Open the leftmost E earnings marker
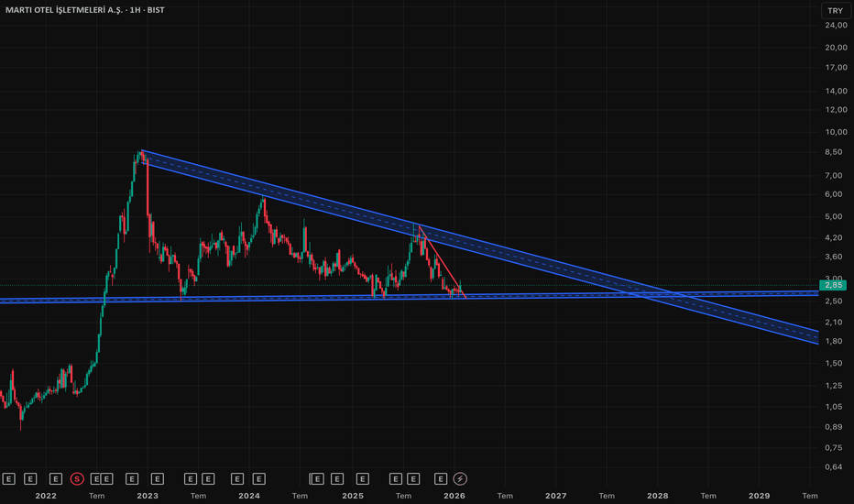 pyautogui.click(x=9, y=479)
